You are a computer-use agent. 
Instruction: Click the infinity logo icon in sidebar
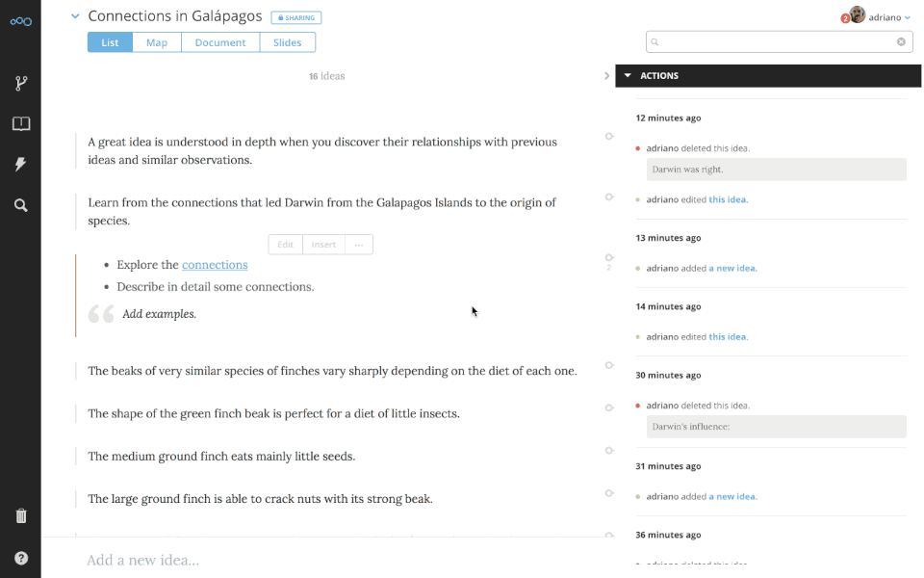pos(20,21)
